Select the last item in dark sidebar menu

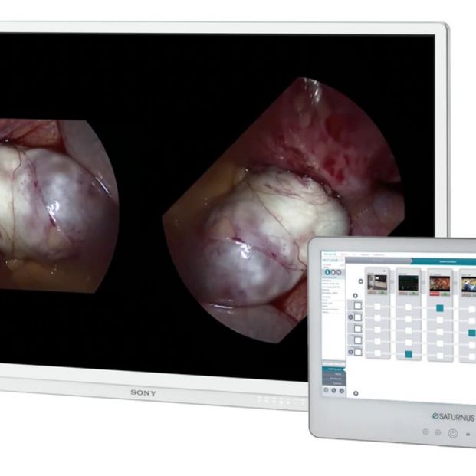[x=333, y=384]
